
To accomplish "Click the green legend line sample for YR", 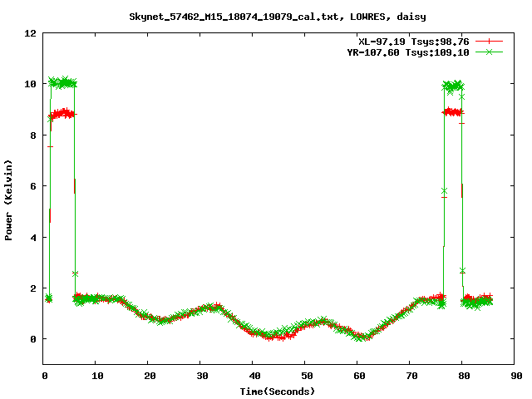I will tap(489, 52).
